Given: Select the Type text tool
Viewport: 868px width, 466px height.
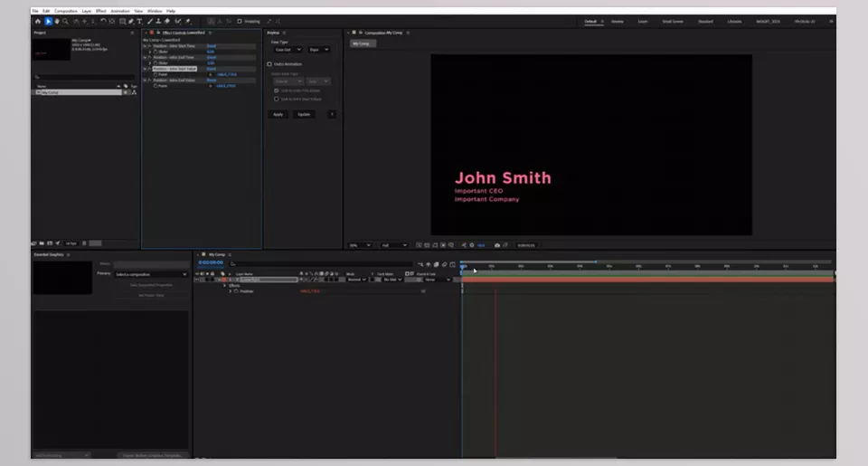Looking at the screenshot, I should [139, 22].
